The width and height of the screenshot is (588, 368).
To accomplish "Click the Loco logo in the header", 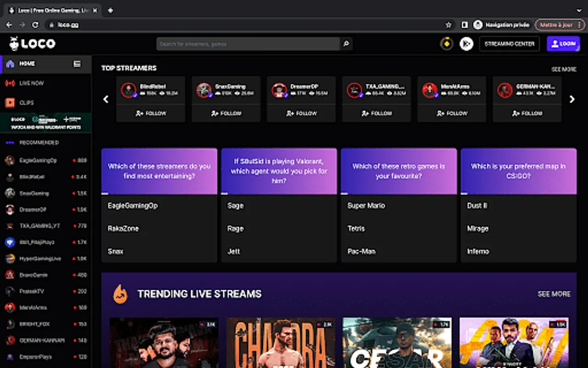I will [32, 44].
